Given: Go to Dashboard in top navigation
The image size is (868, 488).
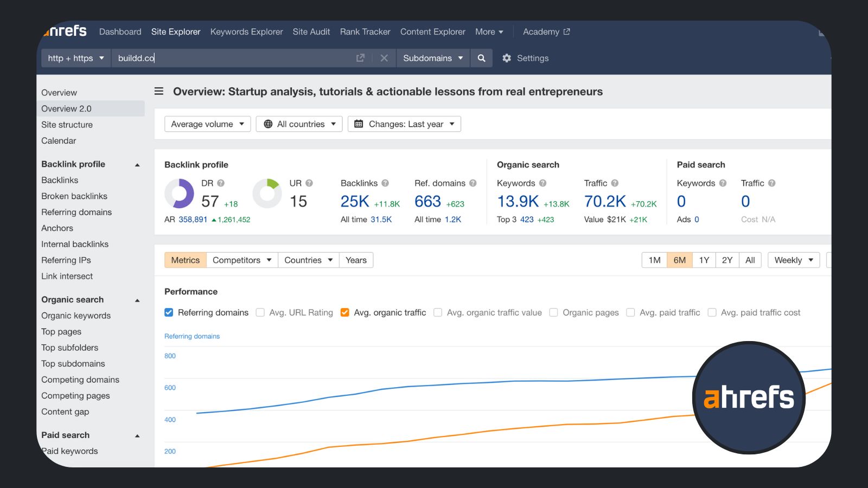Looking at the screenshot, I should [x=120, y=31].
